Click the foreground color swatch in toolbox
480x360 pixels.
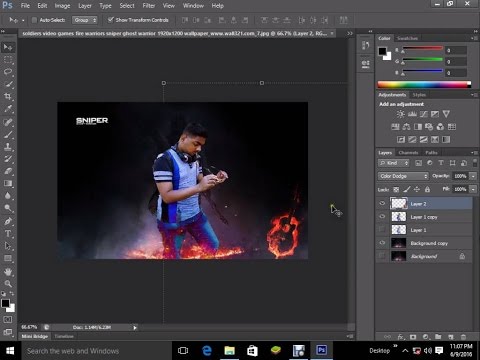[5, 303]
